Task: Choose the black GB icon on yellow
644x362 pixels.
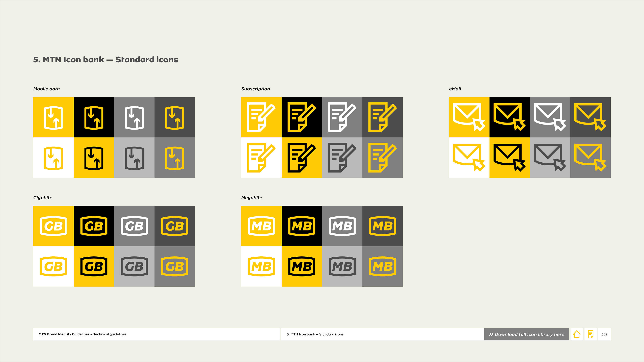Action: pos(94,266)
